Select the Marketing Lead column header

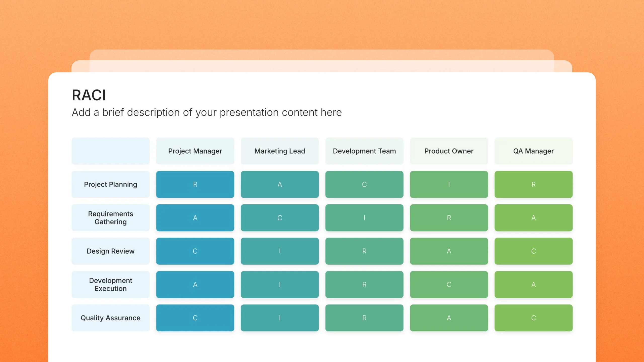pyautogui.click(x=279, y=151)
